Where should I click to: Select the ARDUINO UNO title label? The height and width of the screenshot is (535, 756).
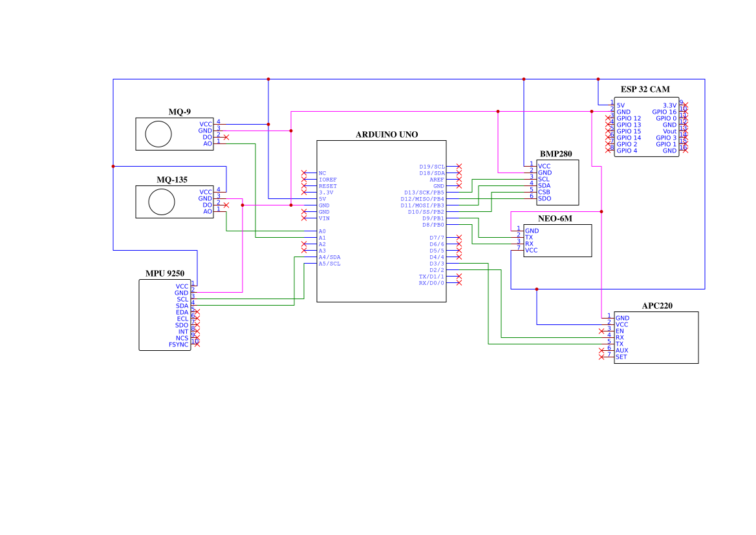coord(387,134)
